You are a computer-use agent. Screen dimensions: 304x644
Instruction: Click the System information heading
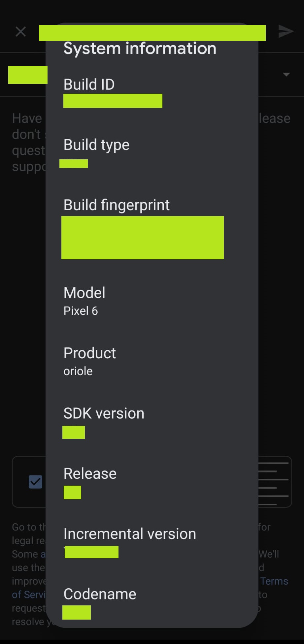point(140,48)
